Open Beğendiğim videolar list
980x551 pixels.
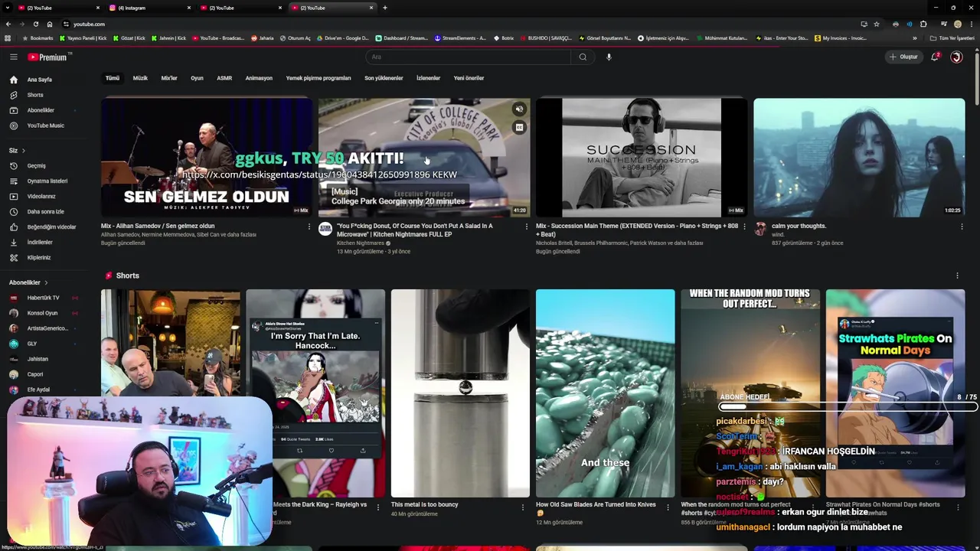51,227
